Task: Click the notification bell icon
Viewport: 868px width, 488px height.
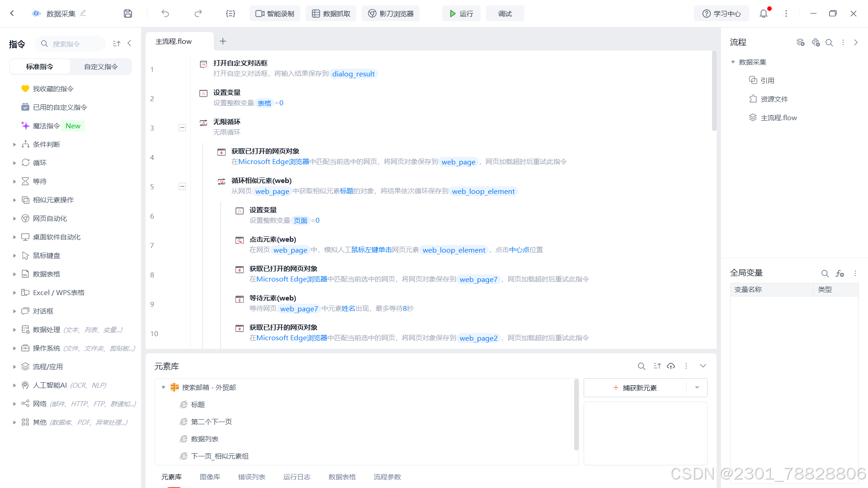Action: coord(764,14)
